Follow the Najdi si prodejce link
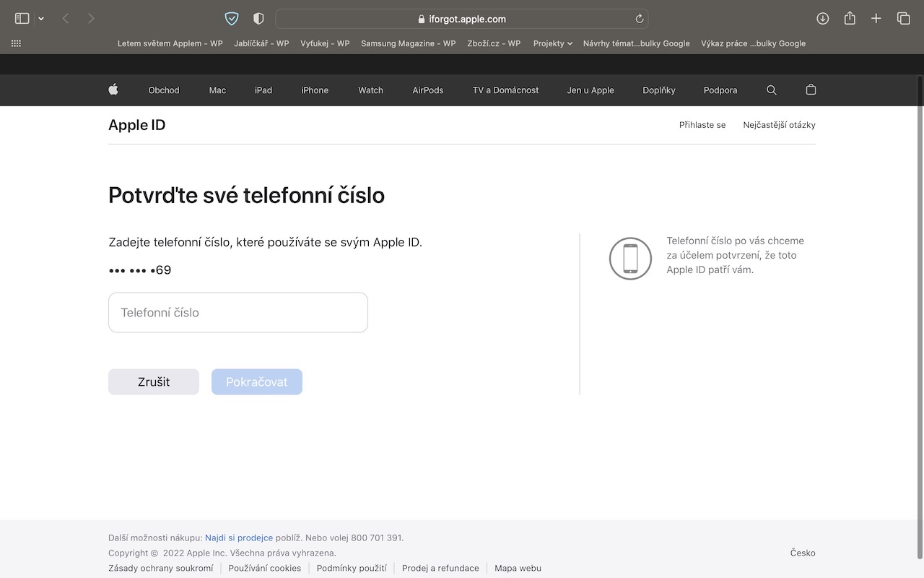924x578 pixels. (239, 538)
